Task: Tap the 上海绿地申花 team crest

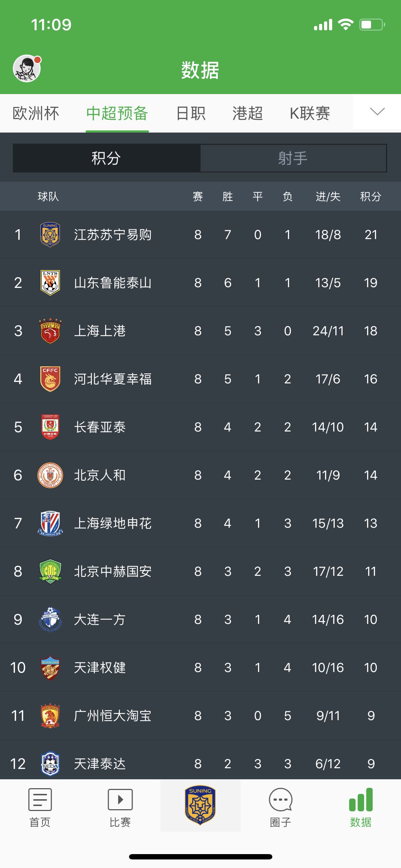Action: (50, 523)
